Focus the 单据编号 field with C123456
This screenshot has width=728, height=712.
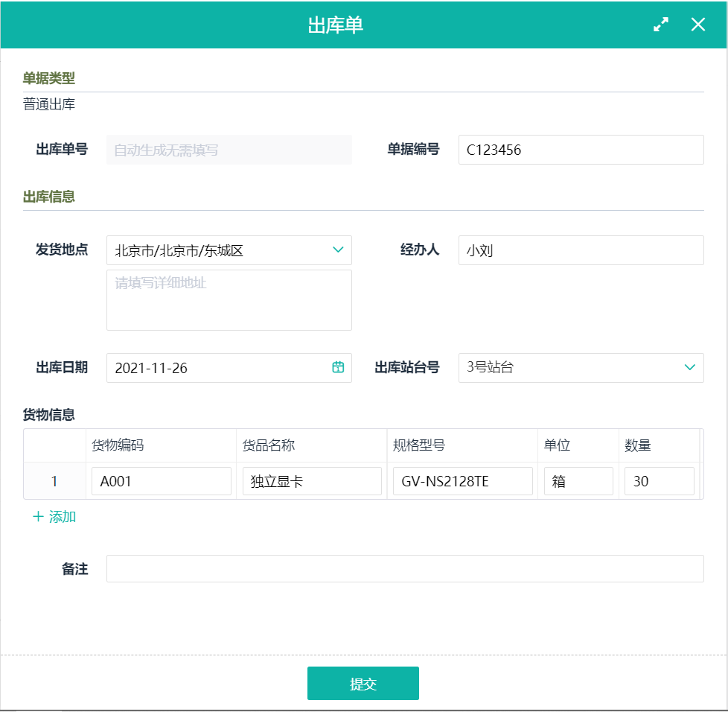pos(581,150)
